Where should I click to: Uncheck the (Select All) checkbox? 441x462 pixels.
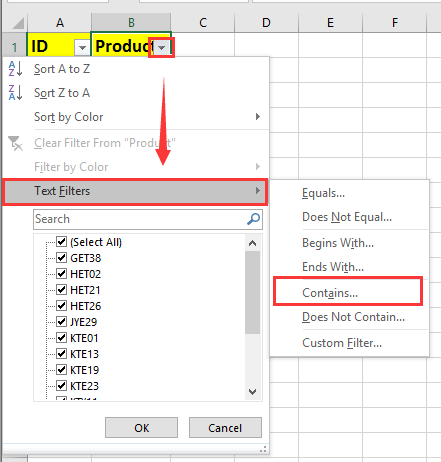62,241
